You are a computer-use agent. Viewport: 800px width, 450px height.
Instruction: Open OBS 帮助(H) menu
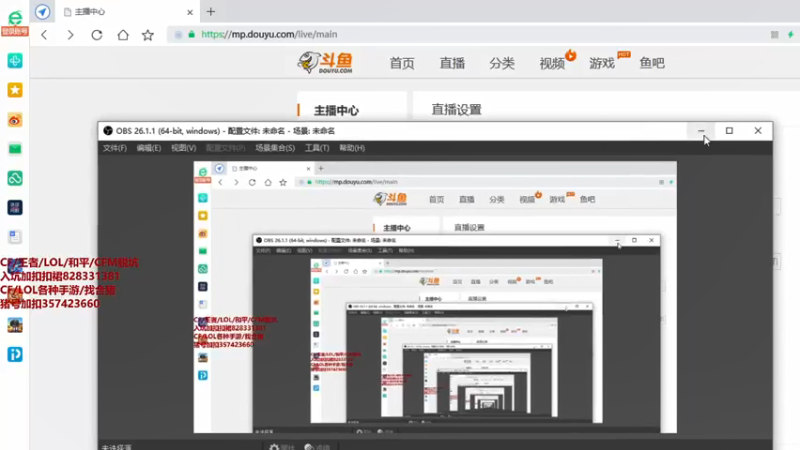coord(352,148)
